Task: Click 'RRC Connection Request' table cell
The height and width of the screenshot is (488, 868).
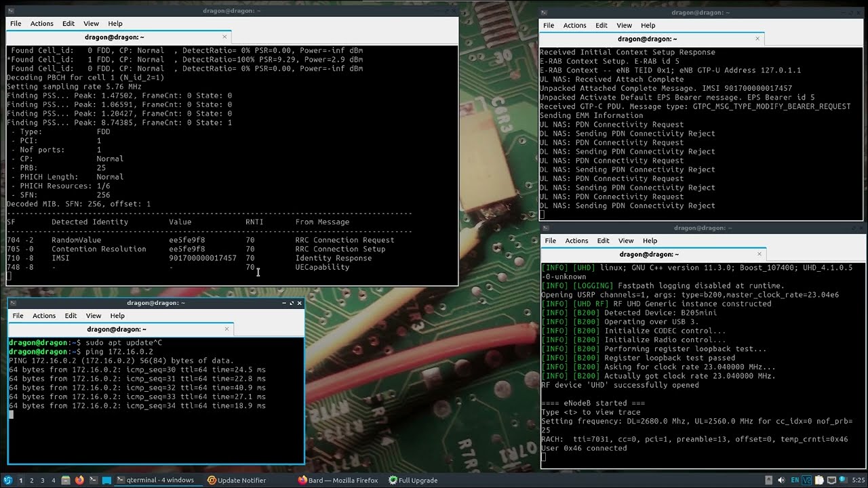Action: coord(344,240)
